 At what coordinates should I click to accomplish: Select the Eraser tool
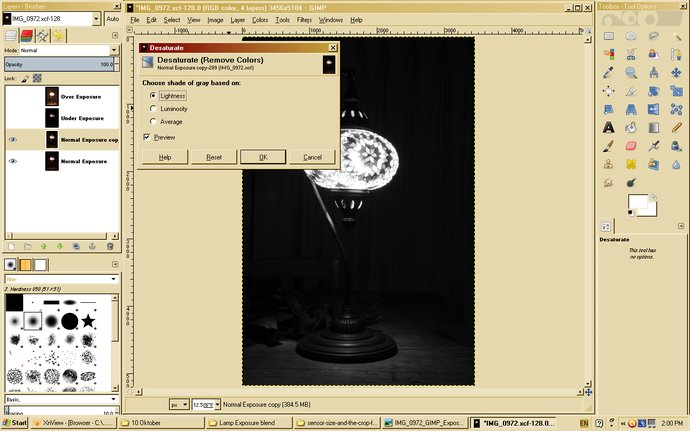[631, 146]
